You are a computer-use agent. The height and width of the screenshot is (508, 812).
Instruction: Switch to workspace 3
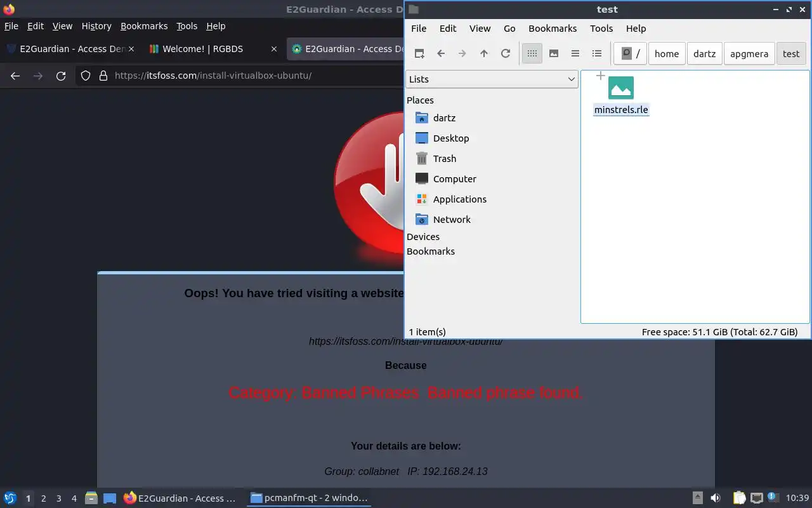click(58, 498)
